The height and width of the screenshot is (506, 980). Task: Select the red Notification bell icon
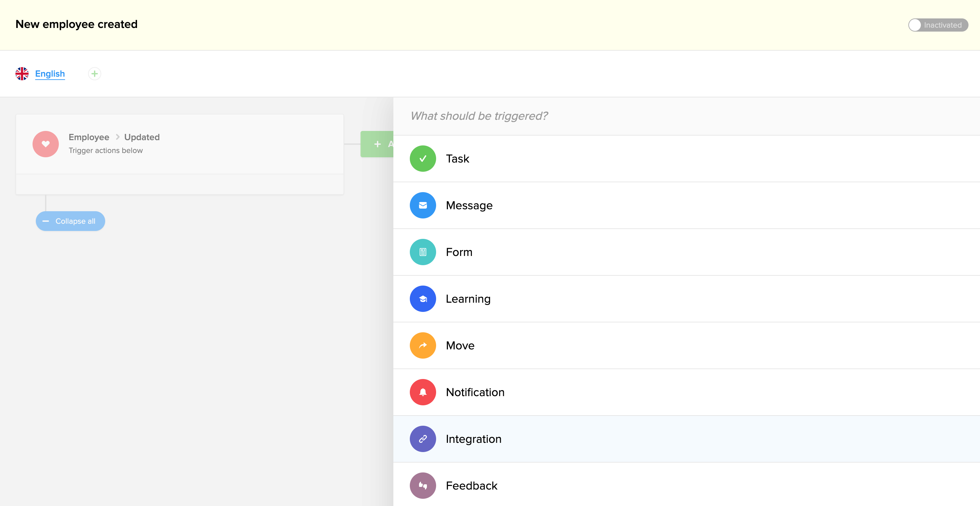tap(423, 392)
